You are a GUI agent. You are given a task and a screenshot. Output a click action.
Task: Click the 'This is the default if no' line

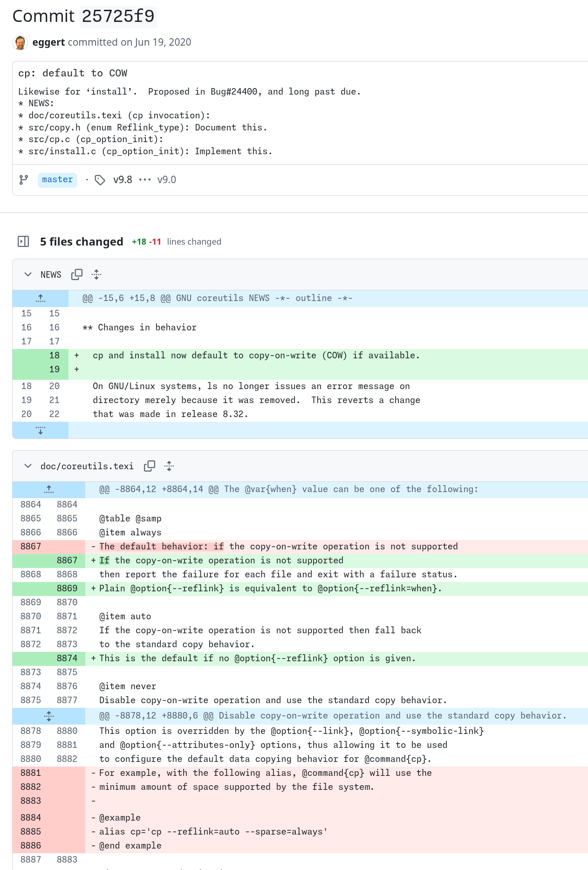pos(258,658)
